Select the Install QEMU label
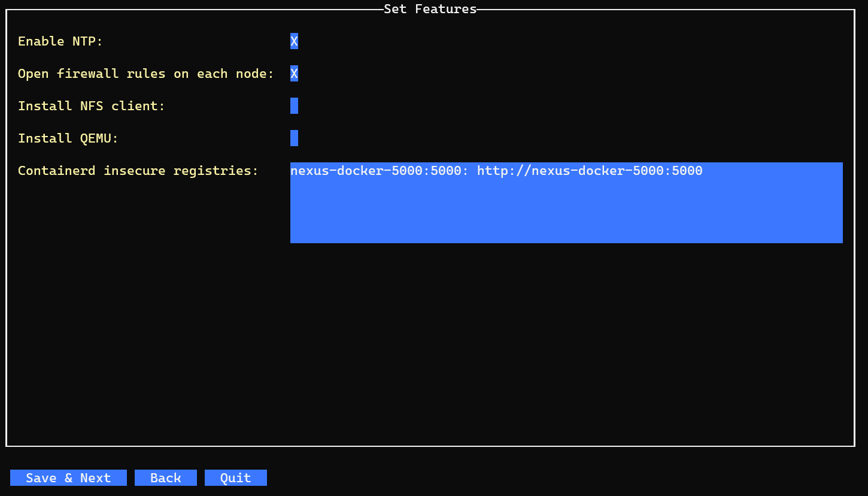 click(68, 138)
